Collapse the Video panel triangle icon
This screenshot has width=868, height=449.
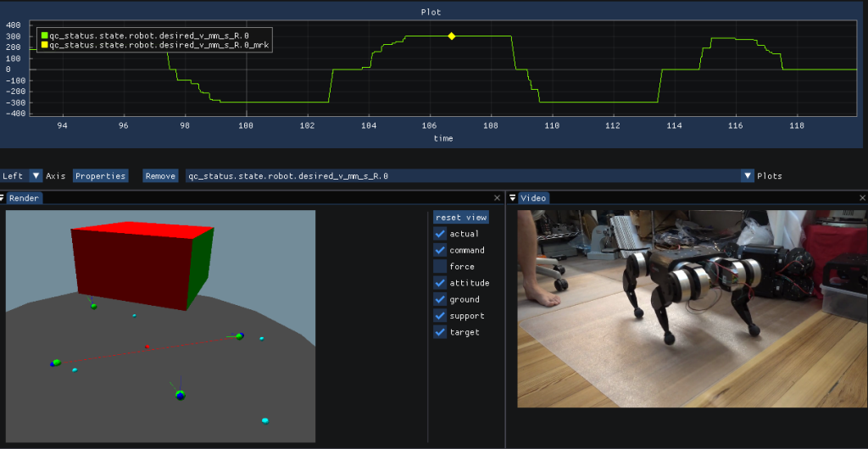[x=512, y=198]
